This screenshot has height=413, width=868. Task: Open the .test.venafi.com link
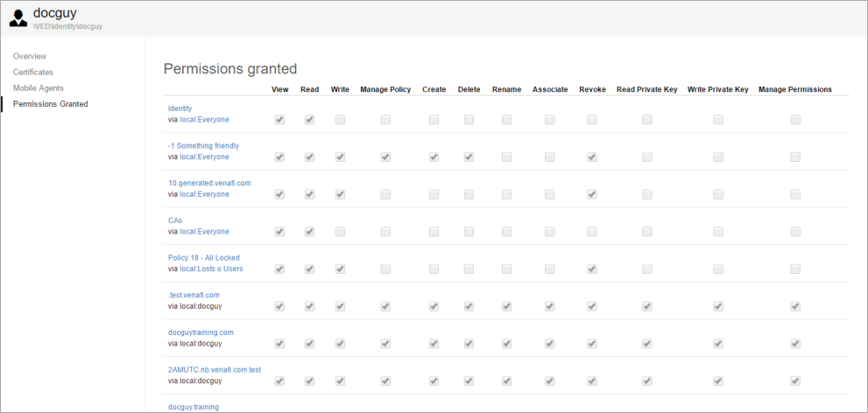coord(194,295)
